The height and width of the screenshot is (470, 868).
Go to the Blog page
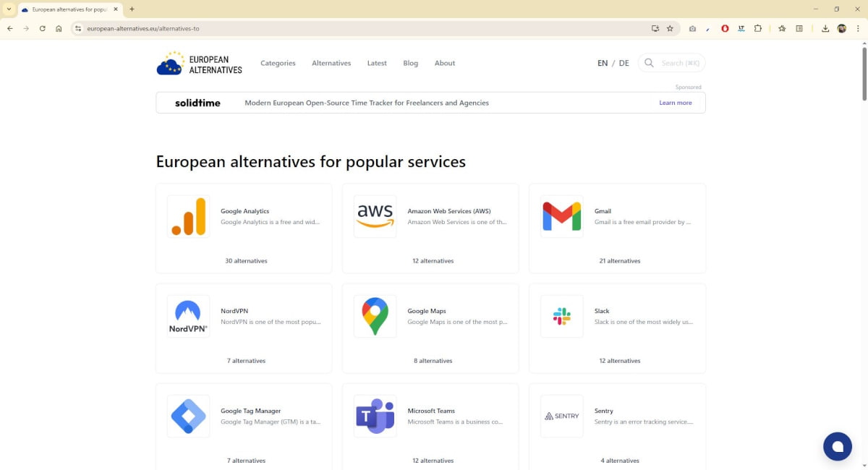[x=410, y=64]
